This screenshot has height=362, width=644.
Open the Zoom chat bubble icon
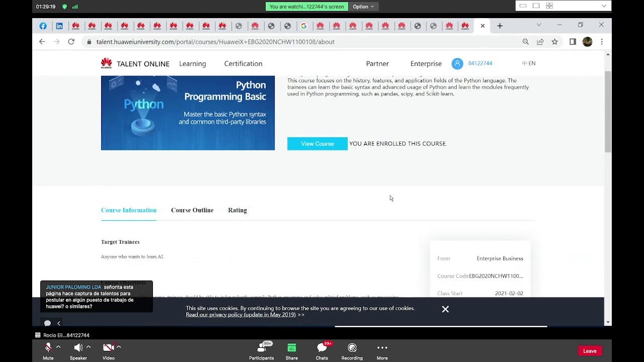[47, 323]
